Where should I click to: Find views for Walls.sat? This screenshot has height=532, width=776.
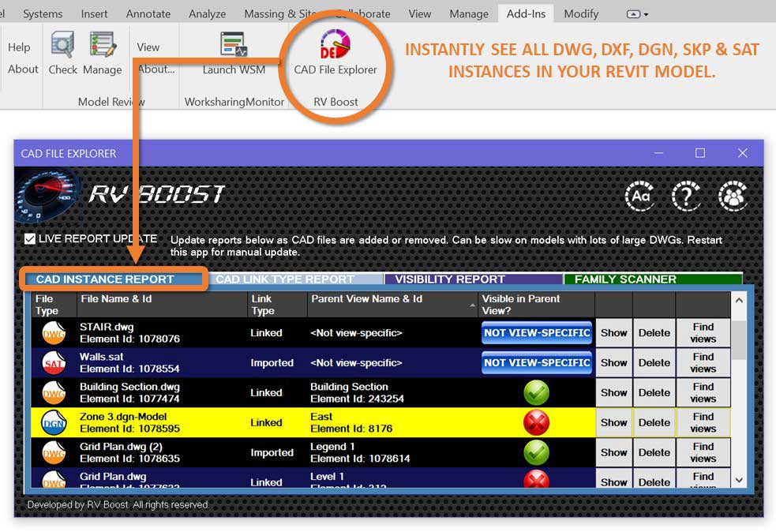click(703, 363)
